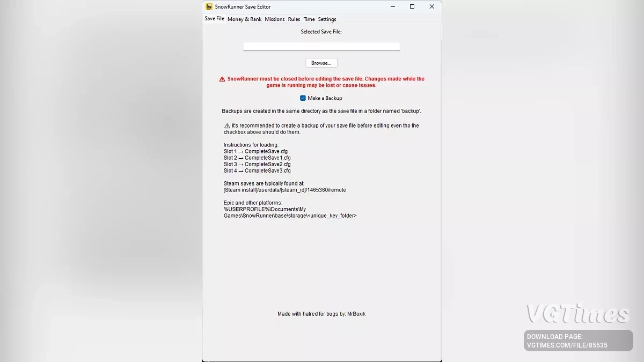Click the %USERPROFILE% Documents path text
The image size is (644, 362).
tap(290, 212)
